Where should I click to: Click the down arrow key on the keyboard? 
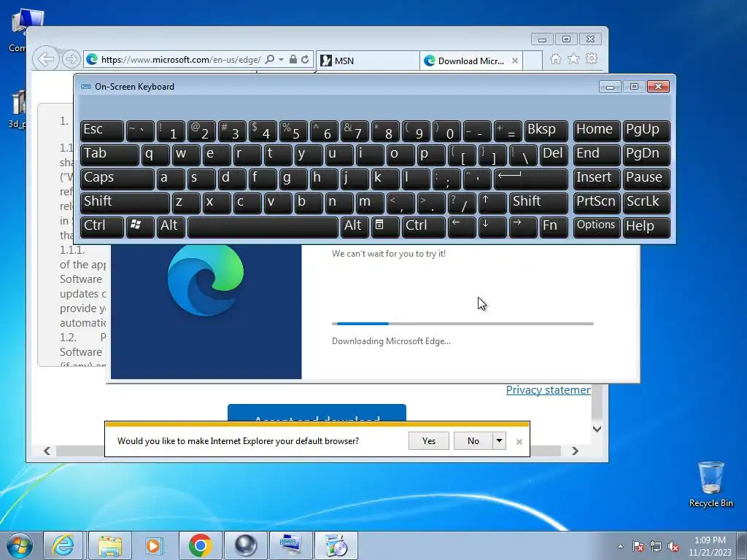(492, 226)
